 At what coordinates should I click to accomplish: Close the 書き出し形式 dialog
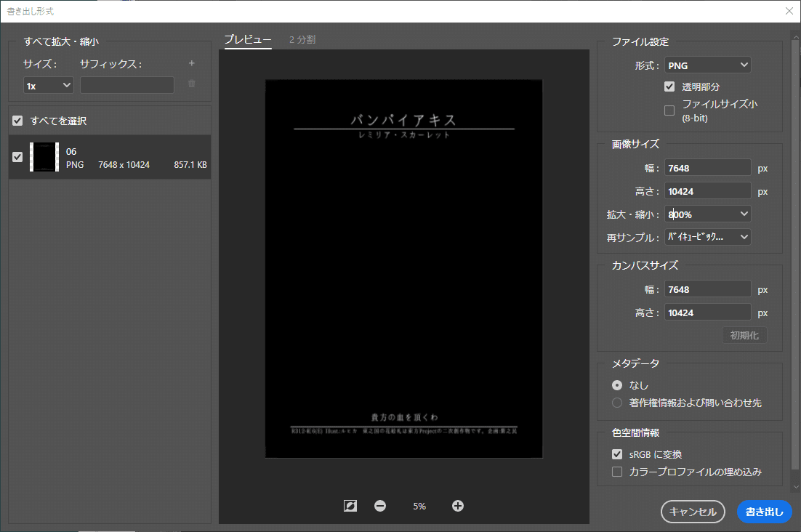click(x=789, y=11)
